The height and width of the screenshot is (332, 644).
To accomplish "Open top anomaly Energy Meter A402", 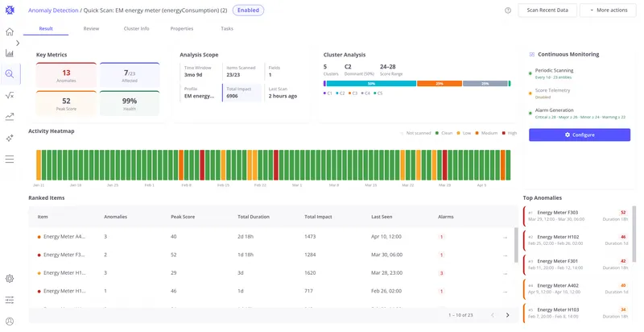I will coord(576,288).
